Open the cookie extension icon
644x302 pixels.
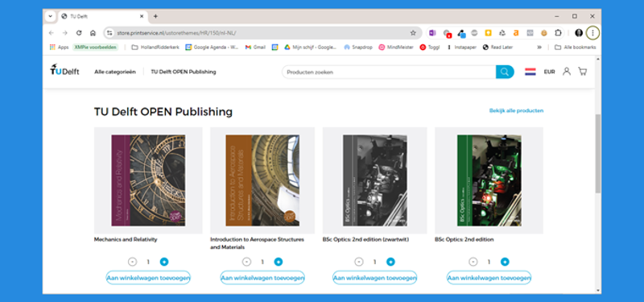tap(544, 33)
